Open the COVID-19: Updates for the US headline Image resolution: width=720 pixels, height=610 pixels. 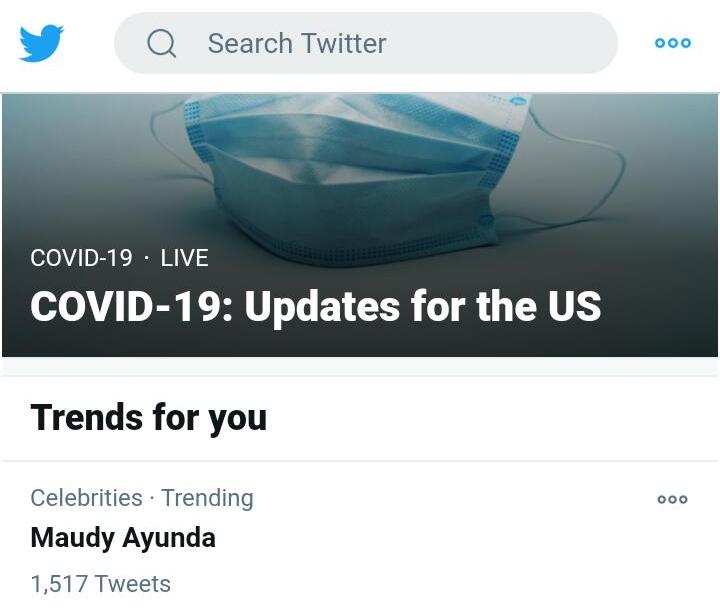coord(315,306)
